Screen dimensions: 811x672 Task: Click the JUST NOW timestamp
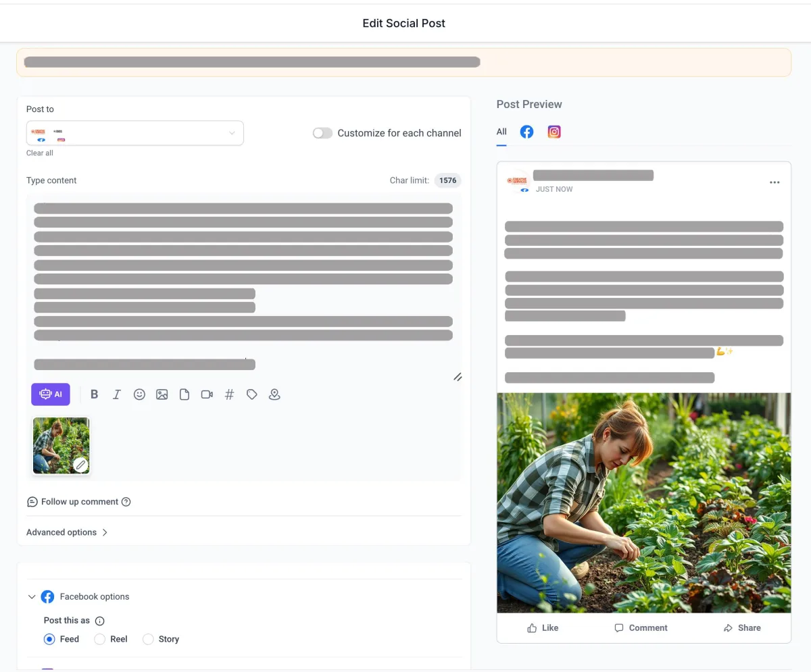pyautogui.click(x=554, y=190)
